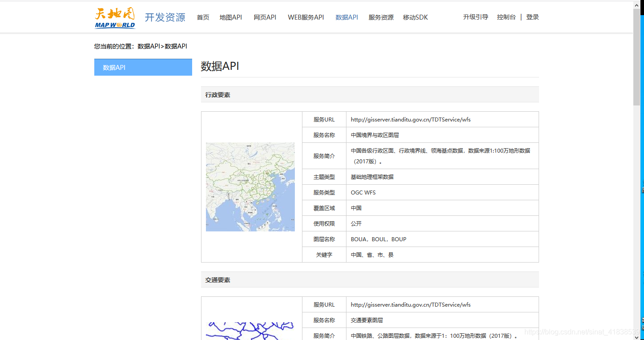Click the blue transport network map thumbnail
644x340 pixels.
click(x=250, y=331)
